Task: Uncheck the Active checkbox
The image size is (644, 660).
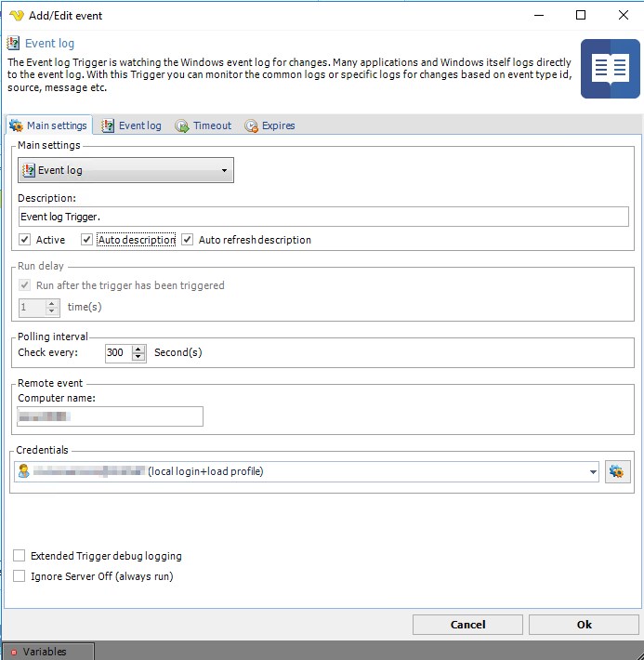Action: click(25, 240)
